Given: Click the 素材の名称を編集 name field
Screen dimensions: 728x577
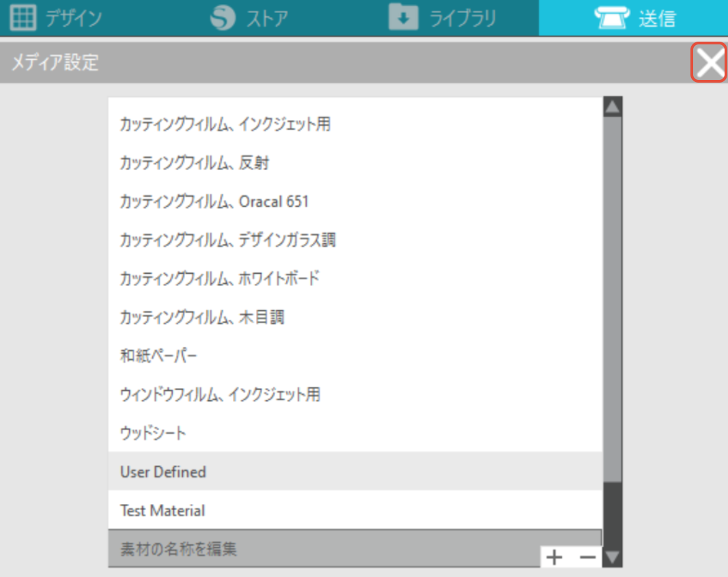Looking at the screenshot, I should (x=324, y=549).
